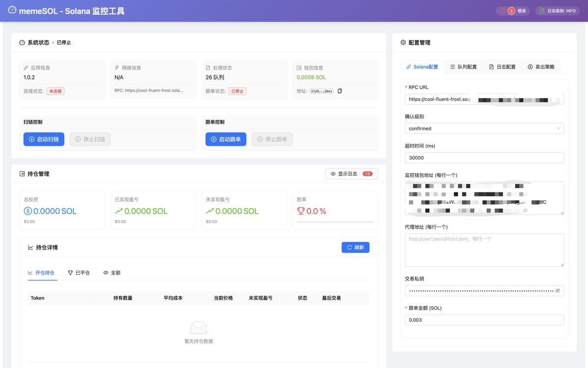Open the queue config tab
Viewport: 588px width, 368px height.
point(464,67)
